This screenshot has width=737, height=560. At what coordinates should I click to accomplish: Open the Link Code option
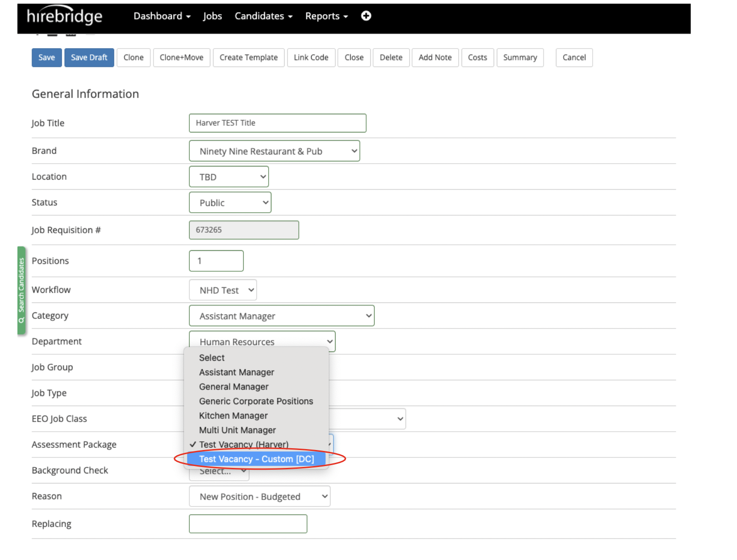tap(311, 58)
